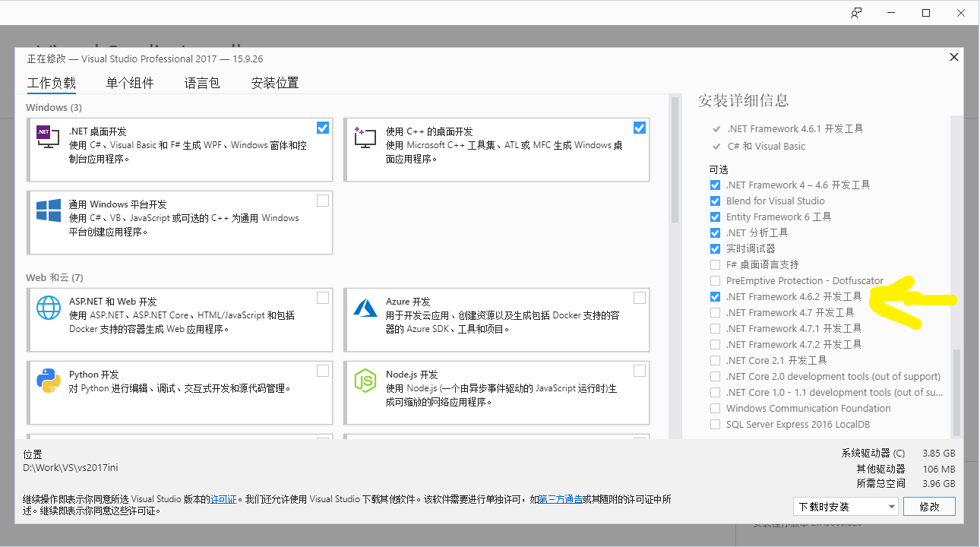Check PreEmptive Protection - Dotfuscator option
The image size is (980, 547).
point(715,280)
